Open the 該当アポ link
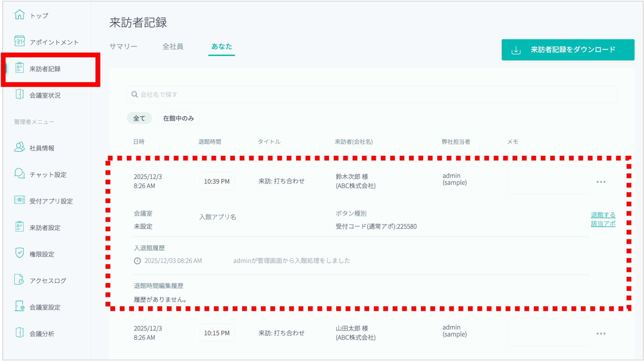The height and width of the screenshot is (361, 644). (603, 224)
